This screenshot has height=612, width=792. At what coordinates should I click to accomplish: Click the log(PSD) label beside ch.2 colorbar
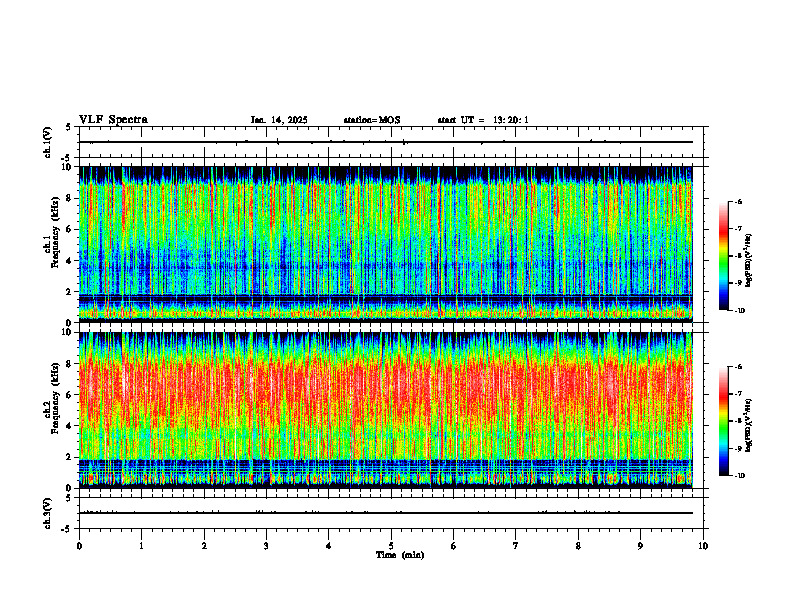click(x=749, y=425)
